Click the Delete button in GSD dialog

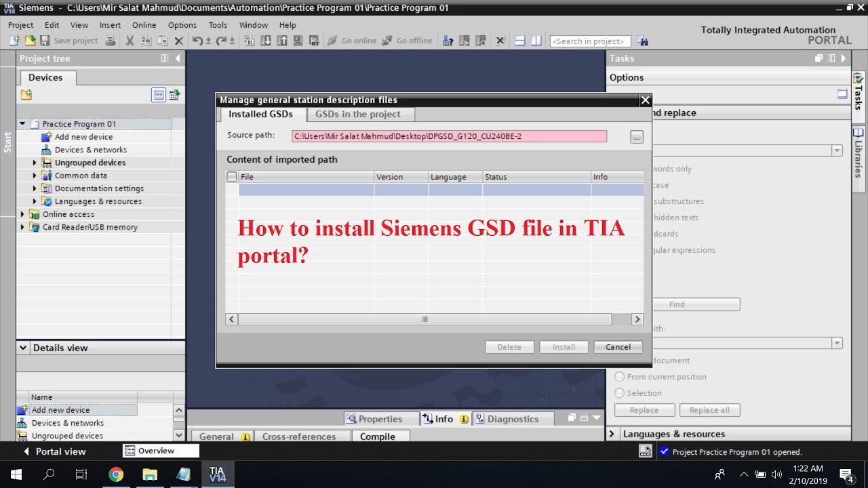509,347
